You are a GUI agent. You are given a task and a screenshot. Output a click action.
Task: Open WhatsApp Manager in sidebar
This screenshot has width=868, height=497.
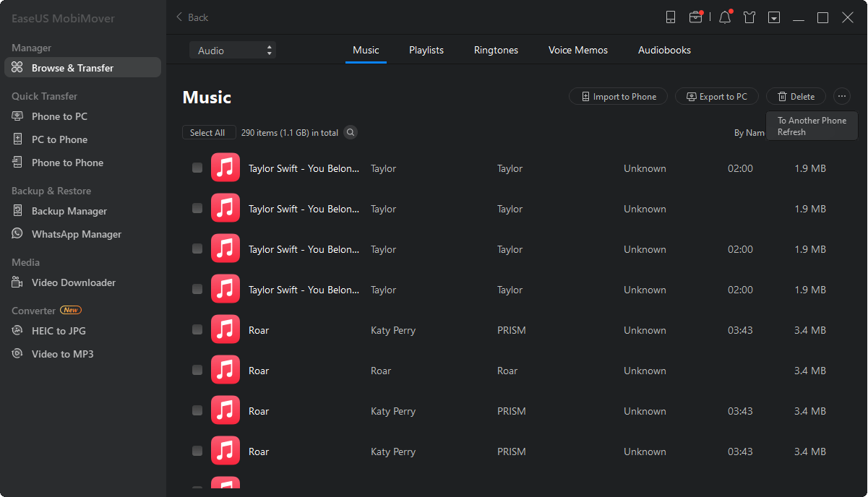coord(76,234)
